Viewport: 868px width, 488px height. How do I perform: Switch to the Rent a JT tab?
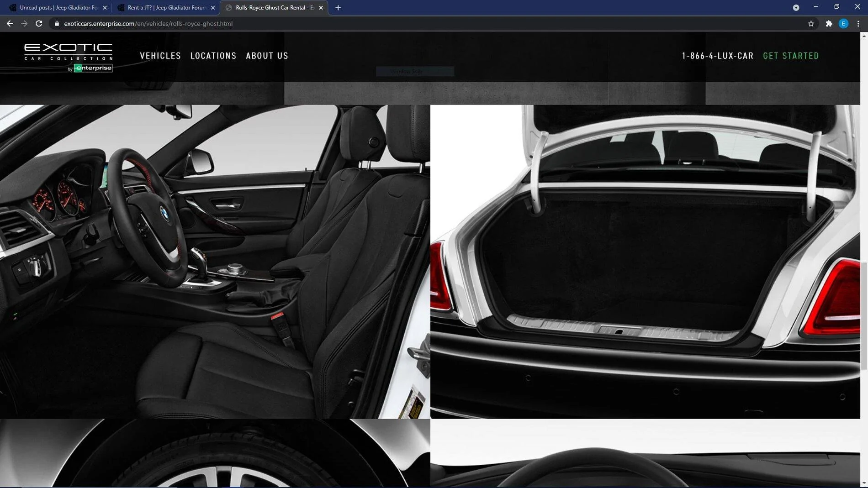(x=166, y=7)
